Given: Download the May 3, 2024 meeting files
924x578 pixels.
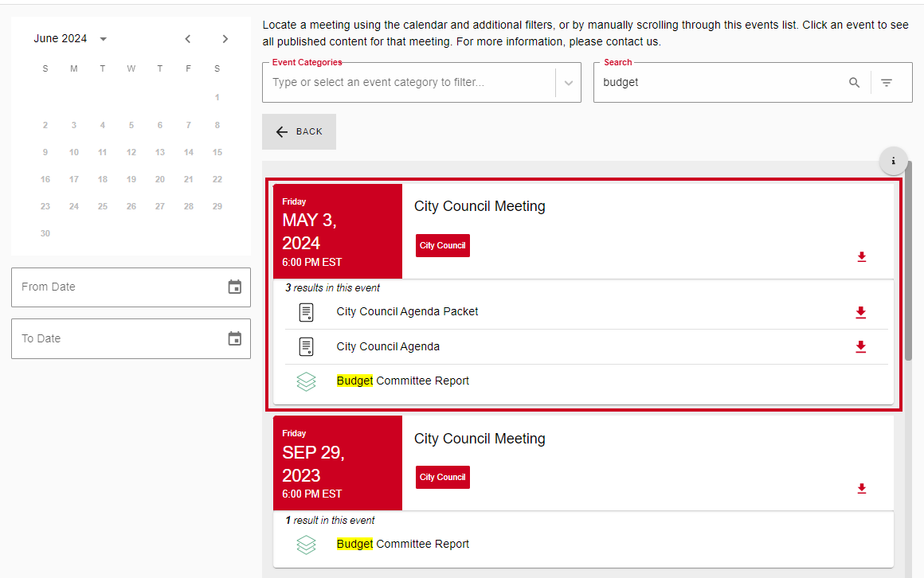Looking at the screenshot, I should pyautogui.click(x=862, y=257).
